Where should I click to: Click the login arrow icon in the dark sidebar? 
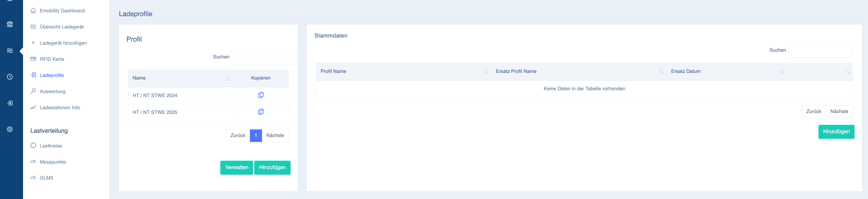pos(10,103)
